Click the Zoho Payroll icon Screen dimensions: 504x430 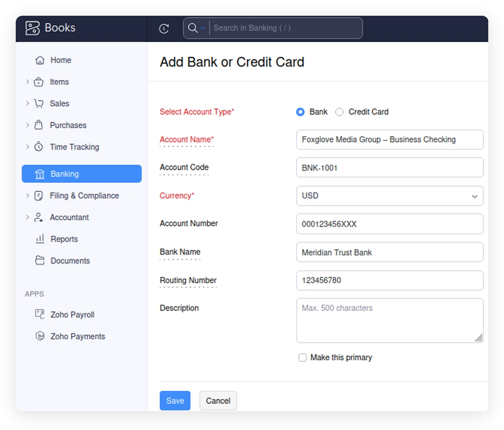point(40,314)
